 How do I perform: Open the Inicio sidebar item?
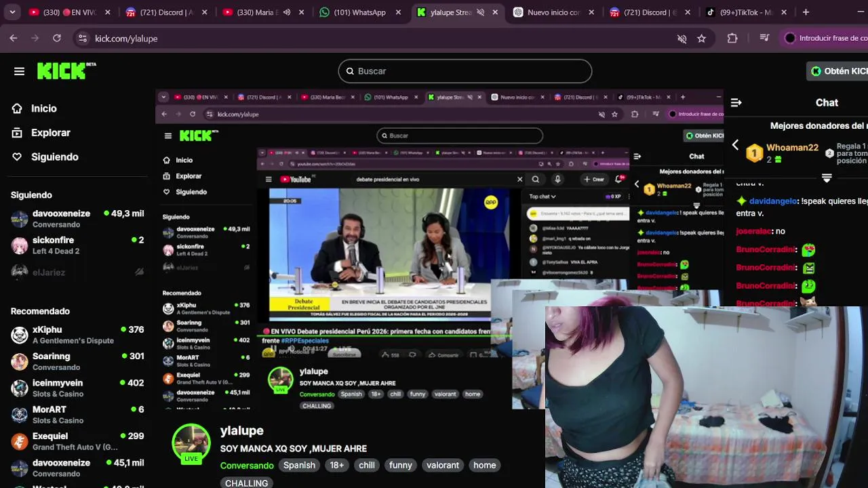pyautogui.click(x=34, y=108)
